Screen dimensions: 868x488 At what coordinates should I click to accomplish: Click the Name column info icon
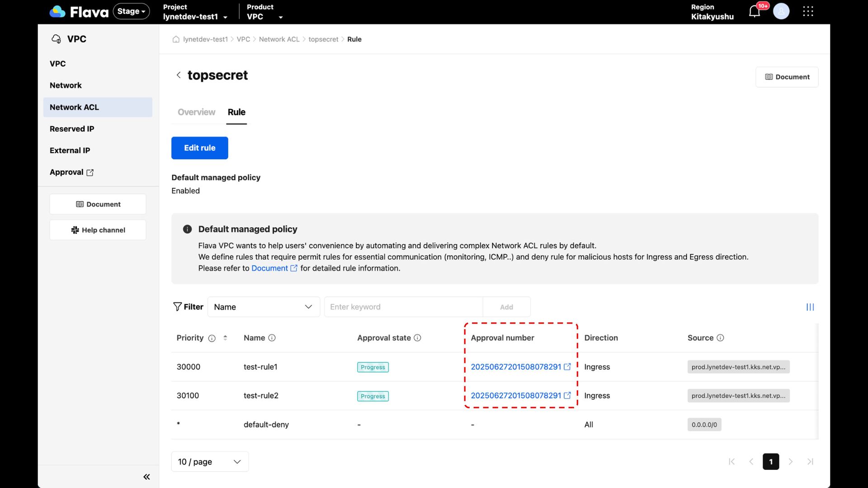272,338
